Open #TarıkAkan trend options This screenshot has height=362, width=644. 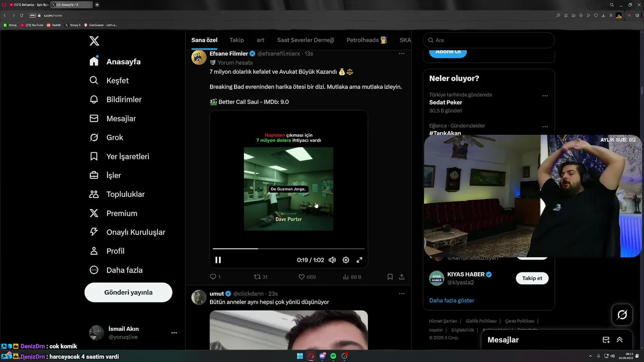click(545, 127)
